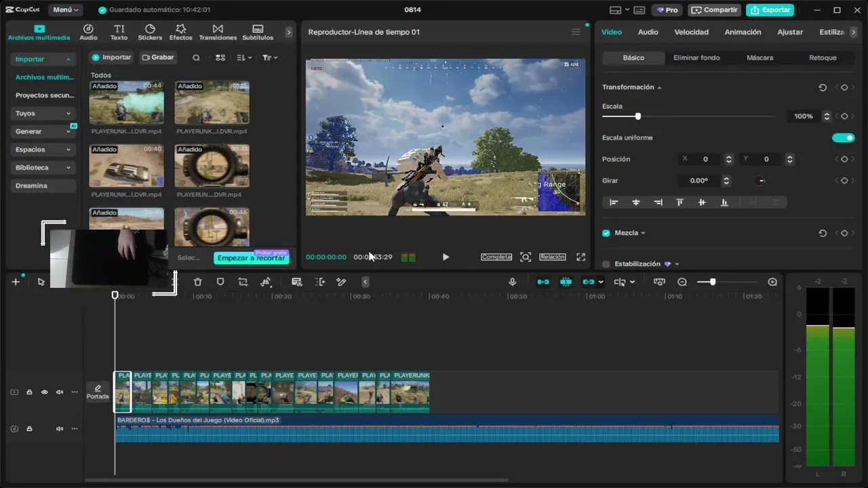Click the Exportar button
The width and height of the screenshot is (868, 488).
(x=770, y=10)
